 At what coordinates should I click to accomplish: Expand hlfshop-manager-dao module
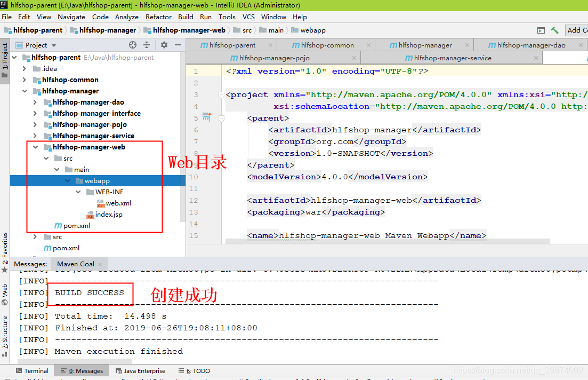click(35, 102)
